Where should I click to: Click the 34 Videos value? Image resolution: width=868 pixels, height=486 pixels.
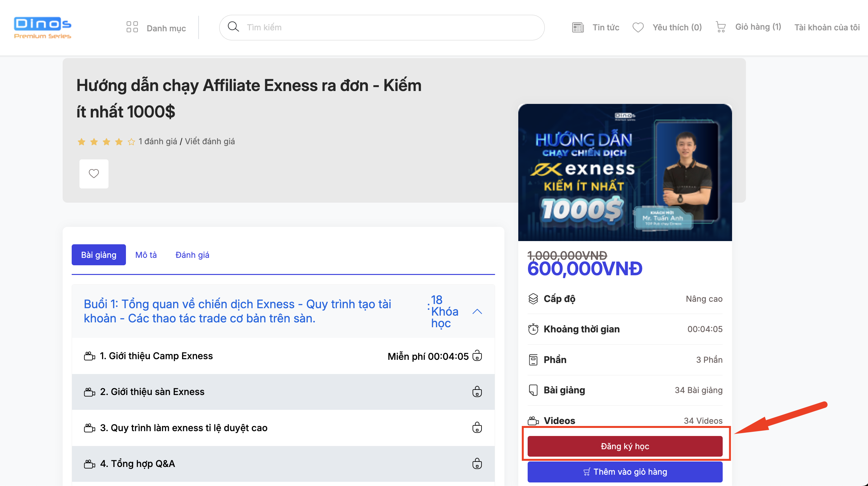pyautogui.click(x=703, y=421)
